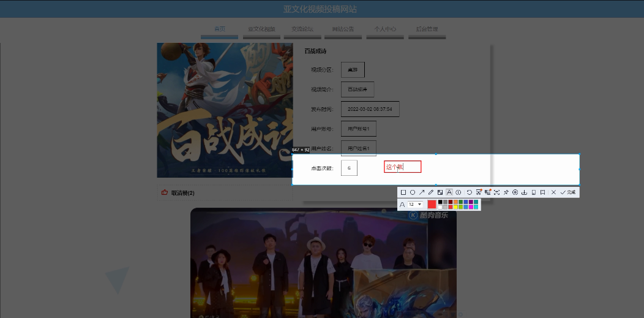The image size is (644, 318).
Task: Pick the teal color swatch
Action: tap(476, 202)
